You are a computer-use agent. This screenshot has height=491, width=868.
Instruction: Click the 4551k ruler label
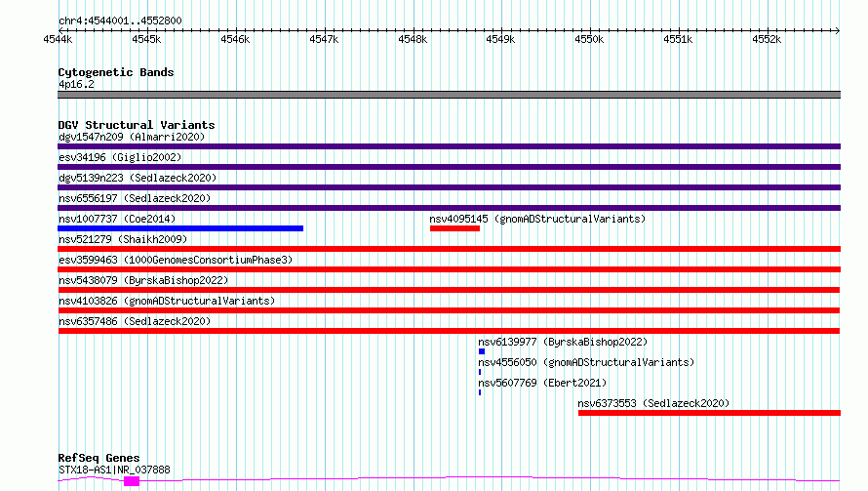coord(678,40)
